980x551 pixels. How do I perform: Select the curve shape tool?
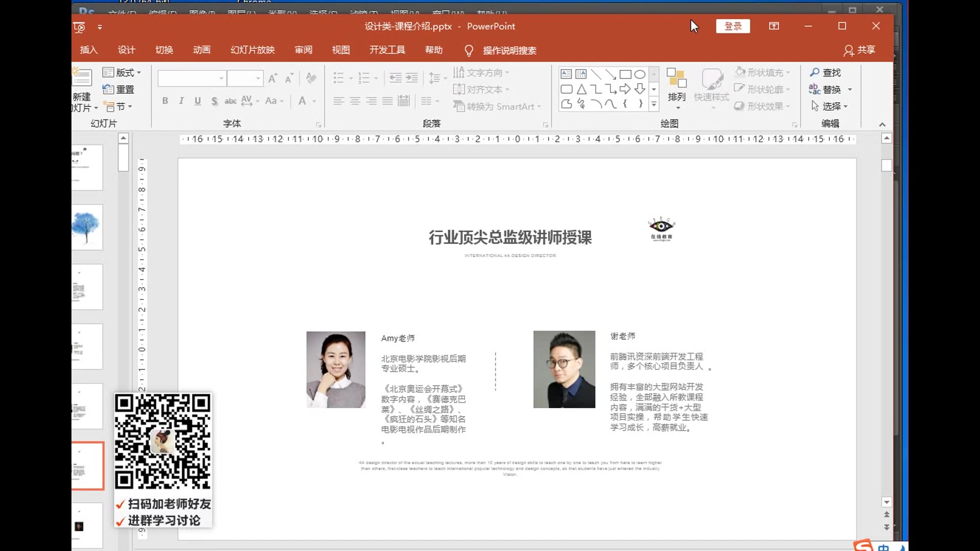click(x=610, y=104)
